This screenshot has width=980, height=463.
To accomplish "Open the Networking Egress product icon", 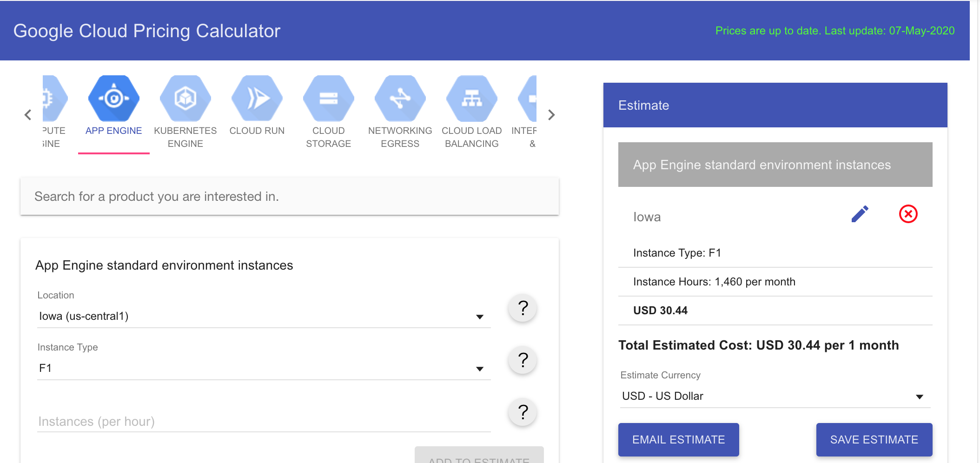I will tap(400, 99).
